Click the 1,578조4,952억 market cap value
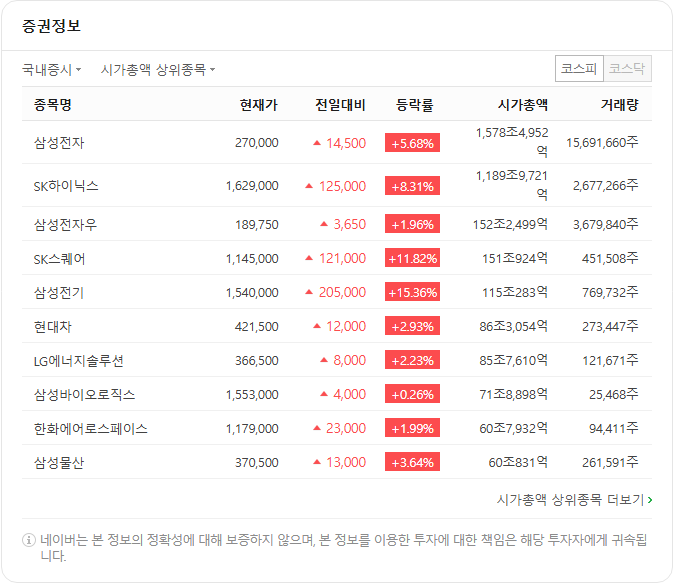 pos(512,142)
